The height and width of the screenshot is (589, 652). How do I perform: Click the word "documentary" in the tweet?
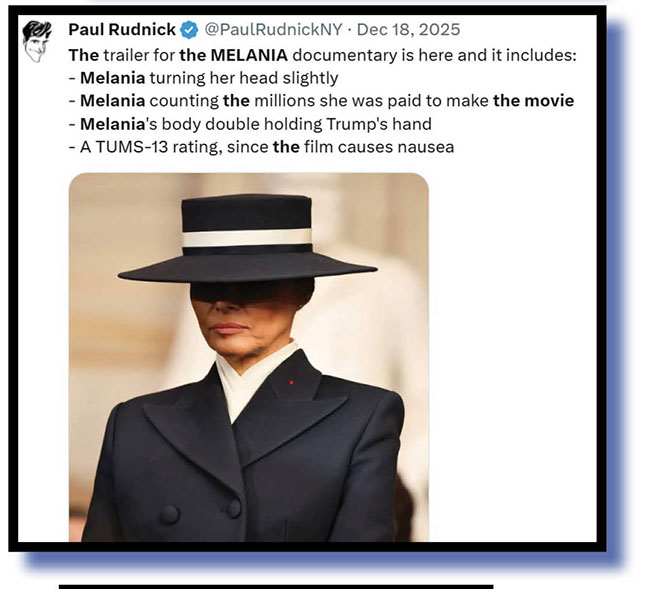coord(345,55)
